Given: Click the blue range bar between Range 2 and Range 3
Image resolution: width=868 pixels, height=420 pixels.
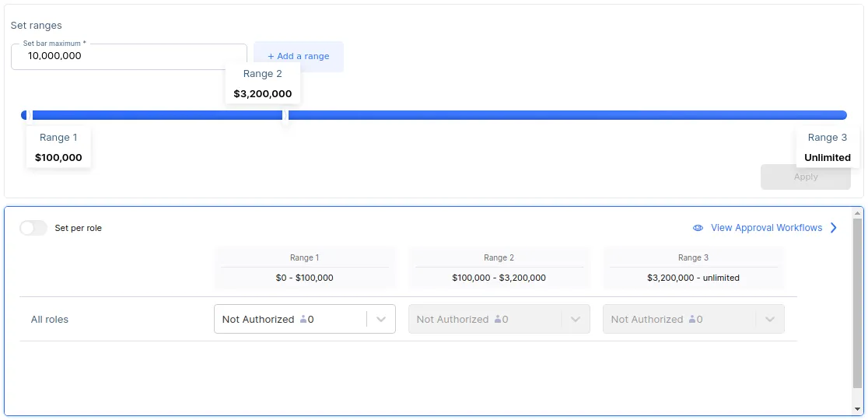Looking at the screenshot, I should point(568,115).
